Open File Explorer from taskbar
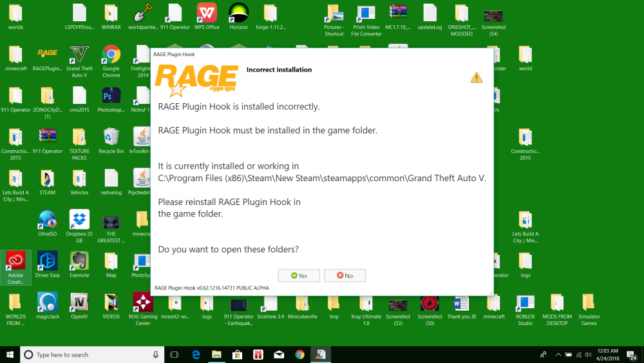The height and width of the screenshot is (363, 644). click(x=216, y=355)
